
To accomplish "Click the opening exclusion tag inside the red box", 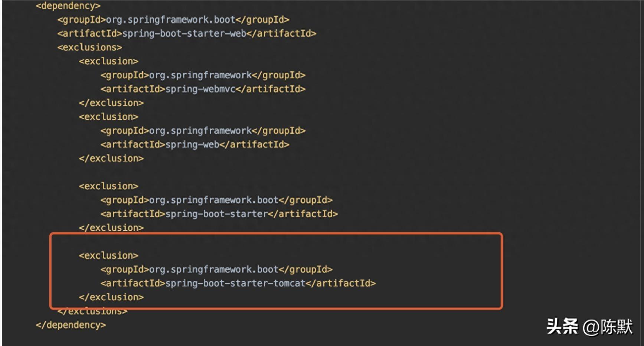I will coord(108,255).
